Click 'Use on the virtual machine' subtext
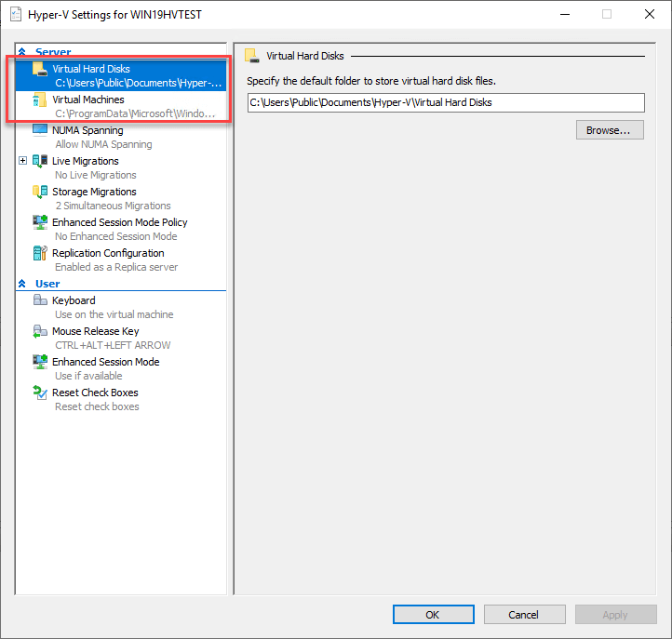This screenshot has width=672, height=639. [114, 314]
